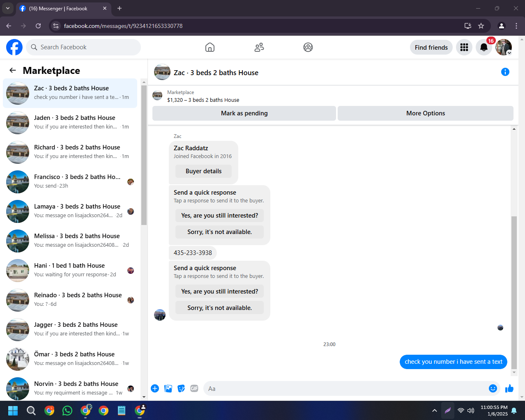525x420 pixels.
Task: Click the chat messages scrollbar
Action: (514, 292)
